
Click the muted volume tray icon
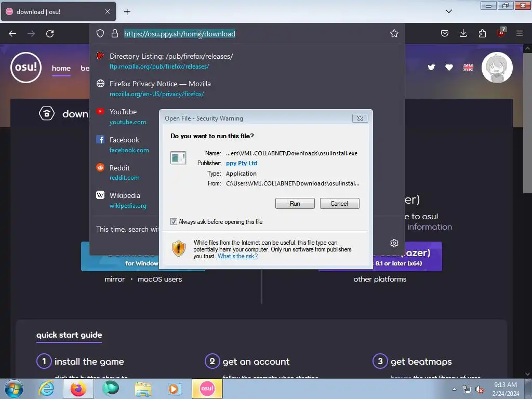tap(480, 389)
